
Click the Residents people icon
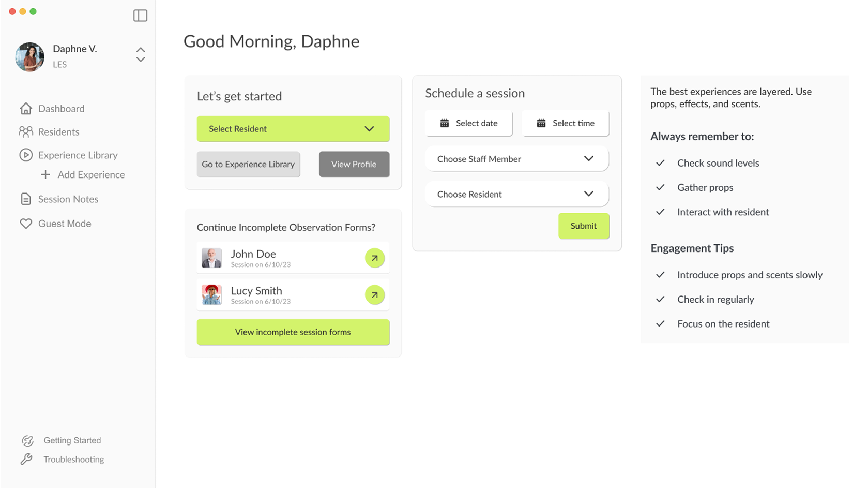[26, 131]
